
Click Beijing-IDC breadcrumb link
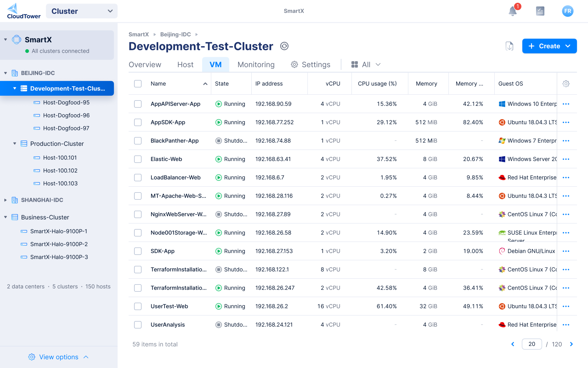175,34
